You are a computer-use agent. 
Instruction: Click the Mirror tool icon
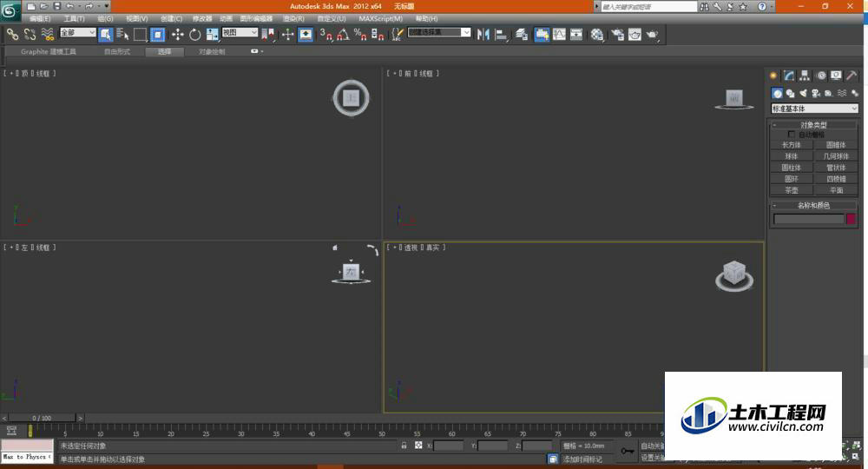tap(483, 35)
